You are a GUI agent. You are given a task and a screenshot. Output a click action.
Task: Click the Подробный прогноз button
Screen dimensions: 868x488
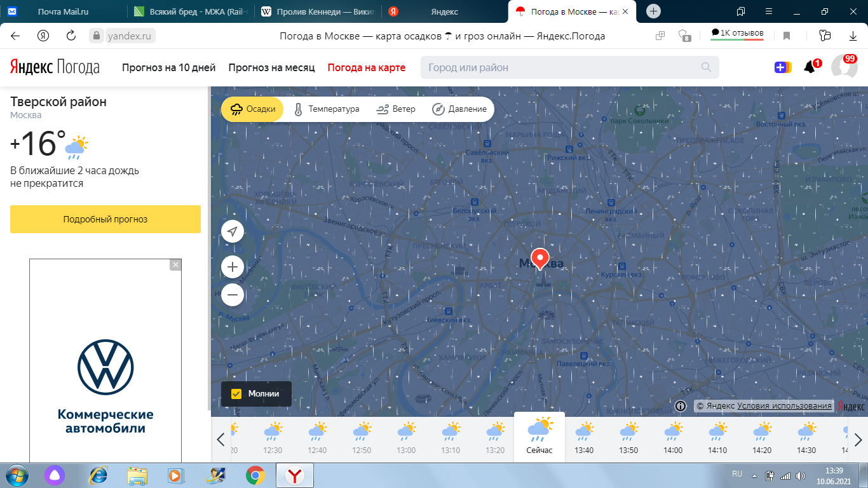tap(105, 219)
